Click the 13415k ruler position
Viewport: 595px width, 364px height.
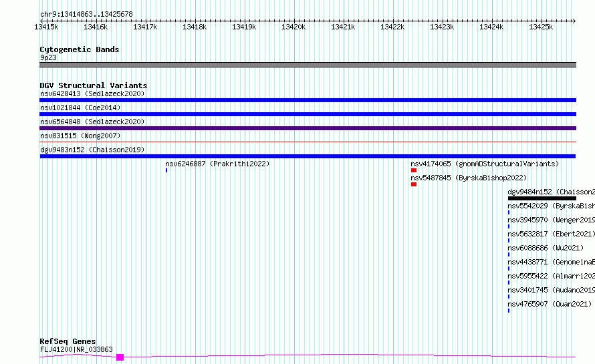pos(46,27)
